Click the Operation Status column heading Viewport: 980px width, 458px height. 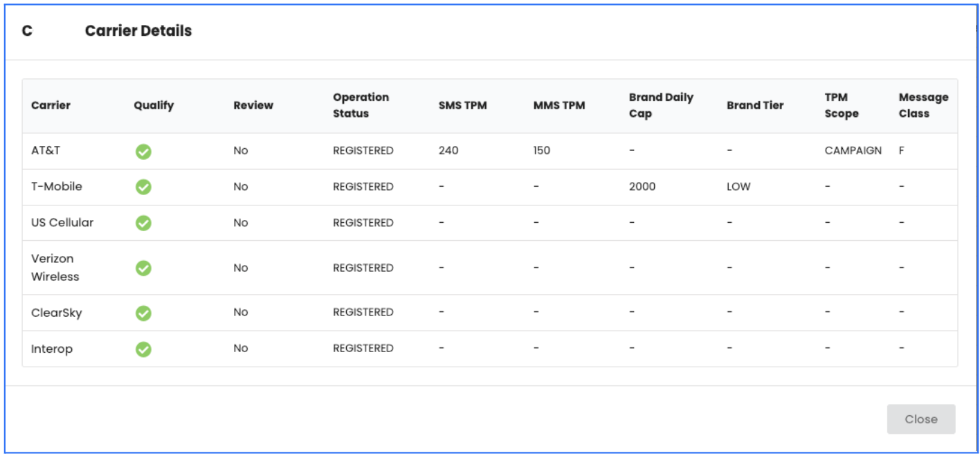click(361, 105)
